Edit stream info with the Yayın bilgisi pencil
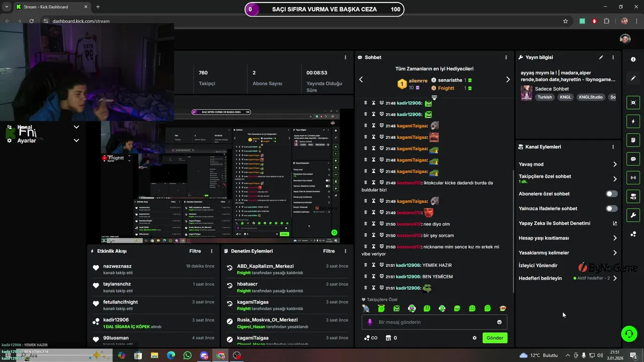 pyautogui.click(x=601, y=57)
